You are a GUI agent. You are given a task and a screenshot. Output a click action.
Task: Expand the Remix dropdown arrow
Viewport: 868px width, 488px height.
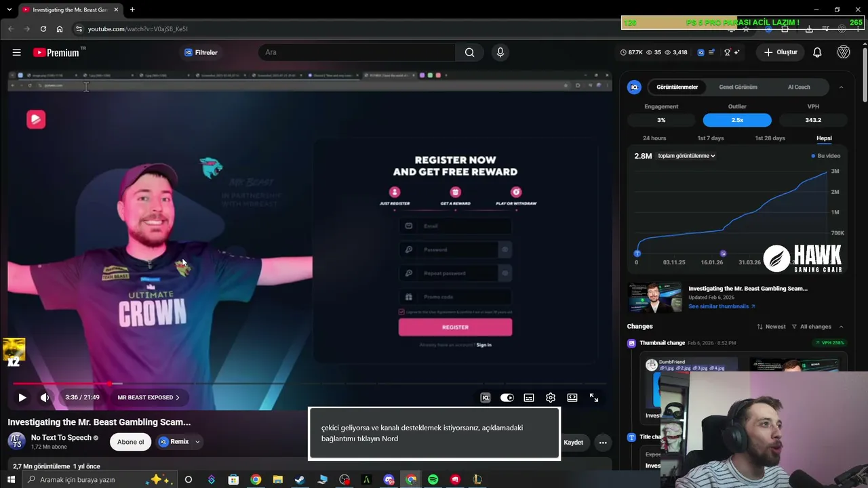coord(197,442)
